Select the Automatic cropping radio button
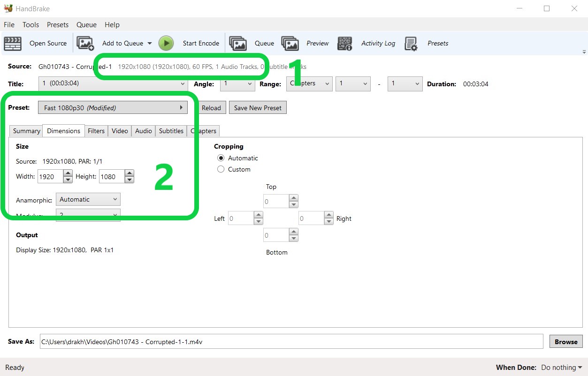Image resolution: width=588 pixels, height=376 pixels. coord(221,158)
